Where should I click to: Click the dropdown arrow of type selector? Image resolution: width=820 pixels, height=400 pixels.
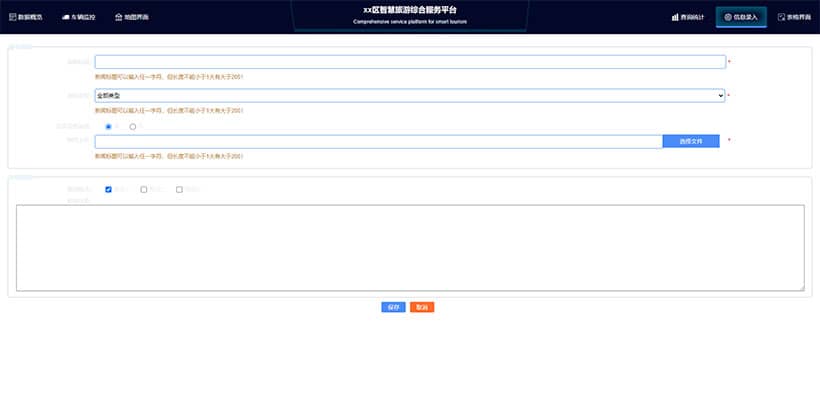click(x=720, y=95)
